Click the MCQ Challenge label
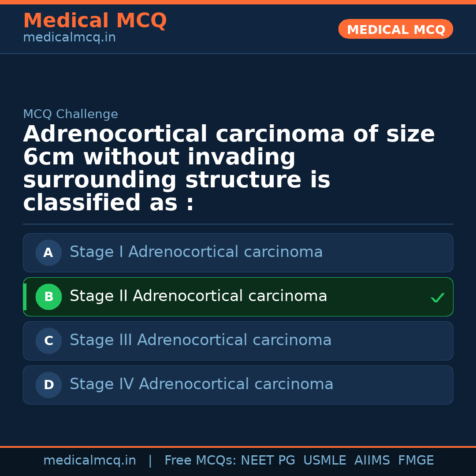 (x=71, y=115)
